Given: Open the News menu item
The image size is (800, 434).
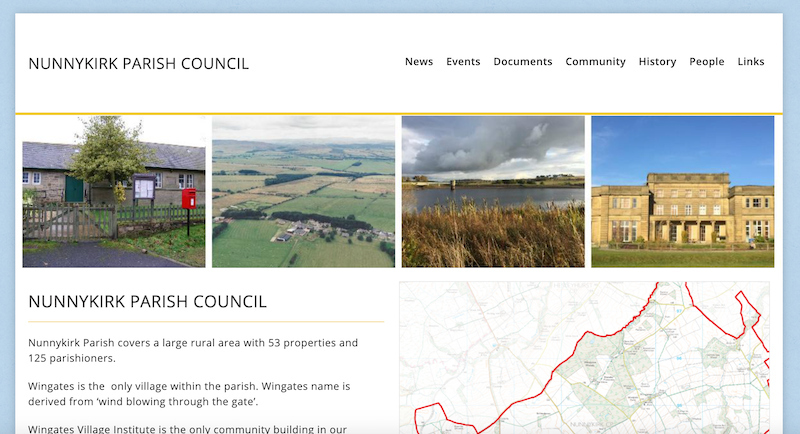Looking at the screenshot, I should [418, 62].
